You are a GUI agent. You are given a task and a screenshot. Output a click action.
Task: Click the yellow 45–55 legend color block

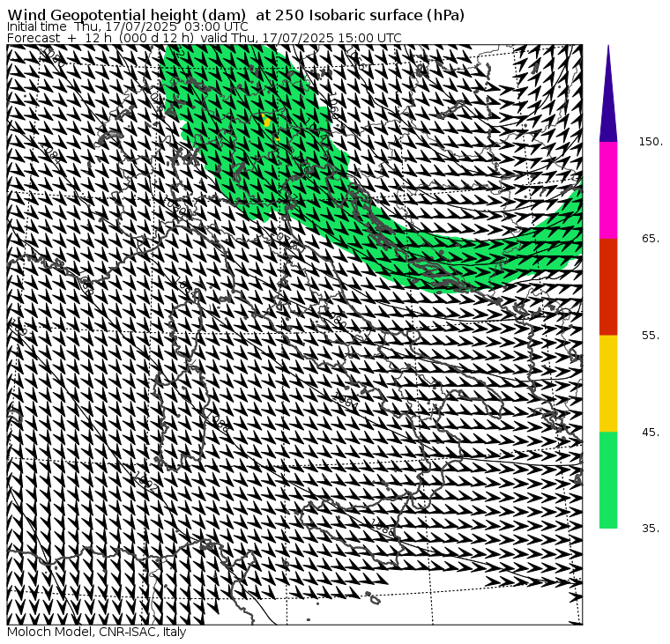point(608,383)
